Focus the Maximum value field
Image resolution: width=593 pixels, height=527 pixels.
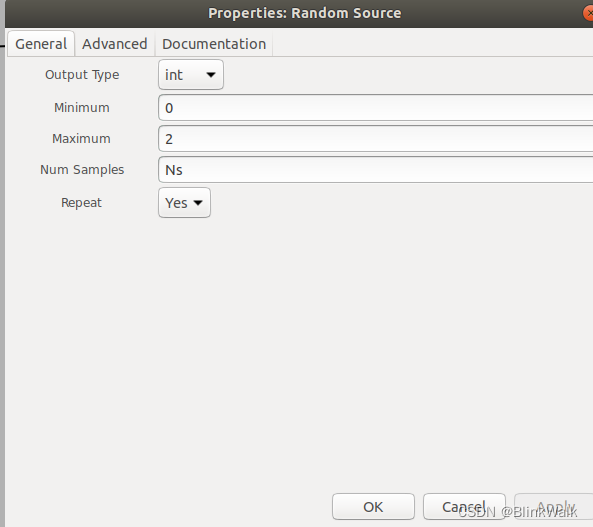point(376,139)
